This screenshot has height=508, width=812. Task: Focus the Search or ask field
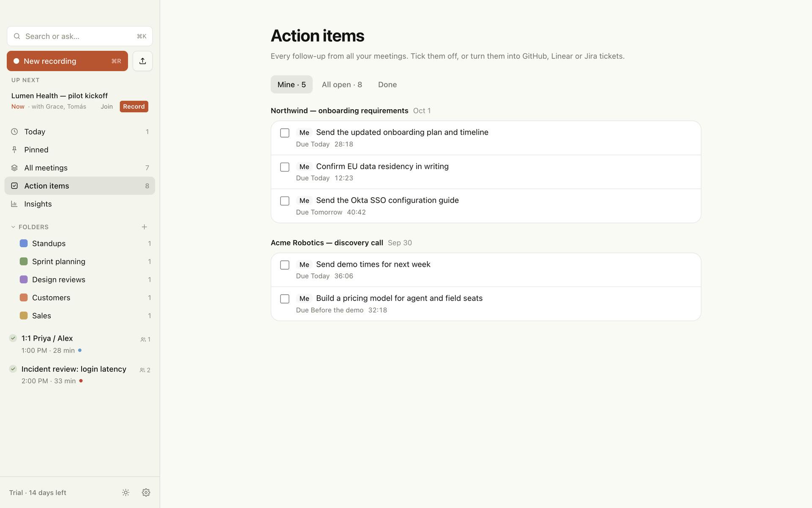coord(80,36)
